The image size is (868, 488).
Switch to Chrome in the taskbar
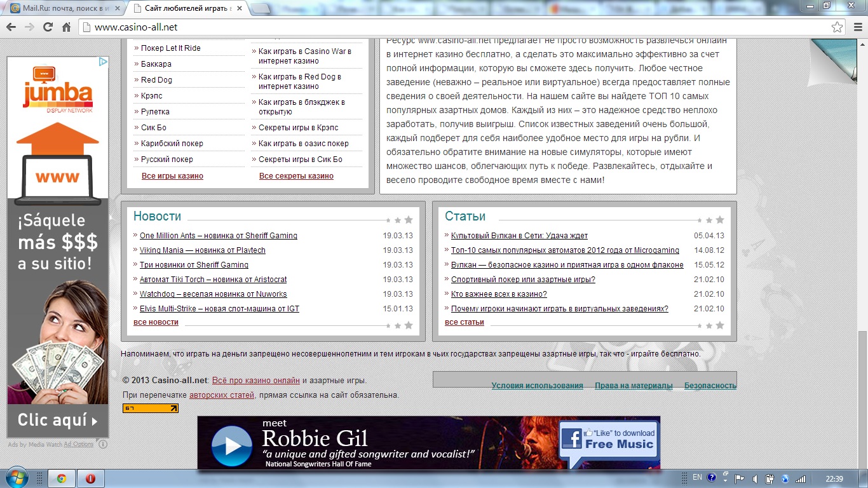coord(62,478)
